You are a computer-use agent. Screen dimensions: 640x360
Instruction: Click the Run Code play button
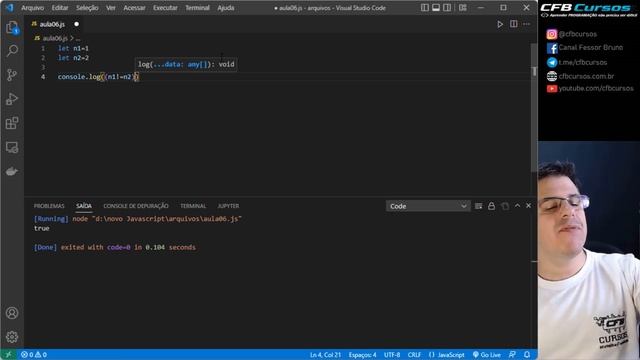(x=500, y=24)
